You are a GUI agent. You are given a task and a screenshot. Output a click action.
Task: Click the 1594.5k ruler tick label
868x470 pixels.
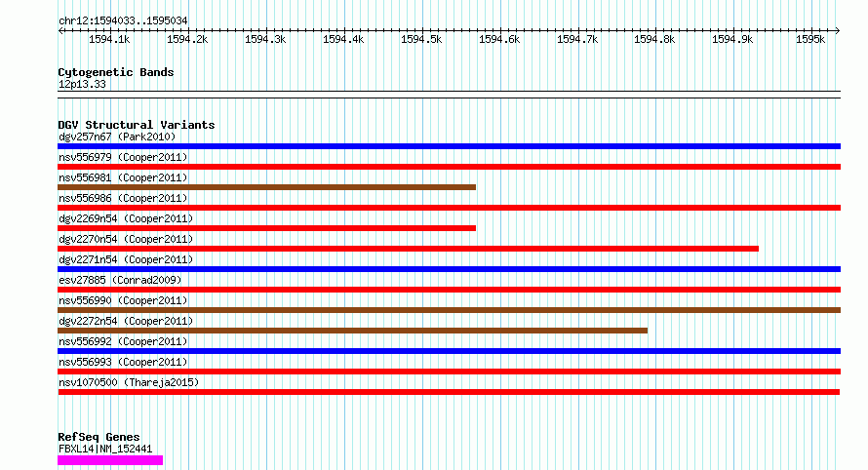pos(421,39)
